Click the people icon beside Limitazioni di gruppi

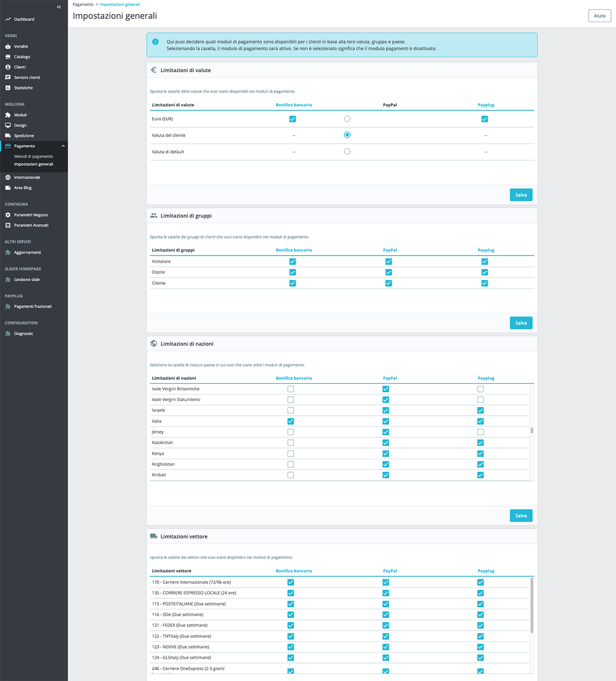(x=153, y=216)
